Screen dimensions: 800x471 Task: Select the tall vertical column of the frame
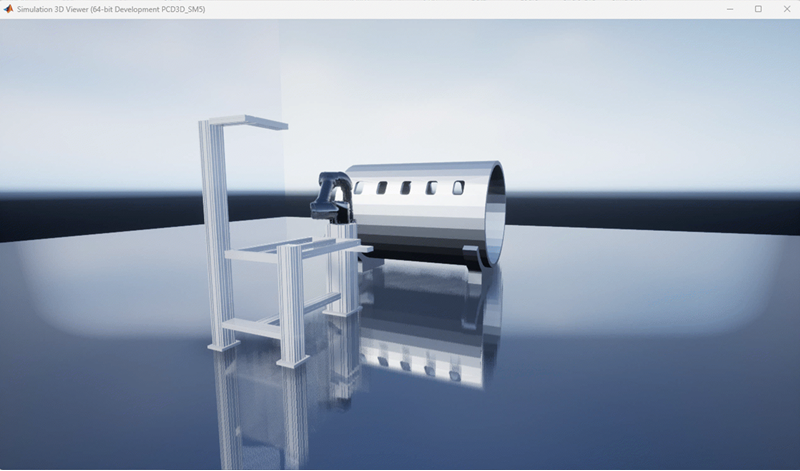(x=215, y=230)
